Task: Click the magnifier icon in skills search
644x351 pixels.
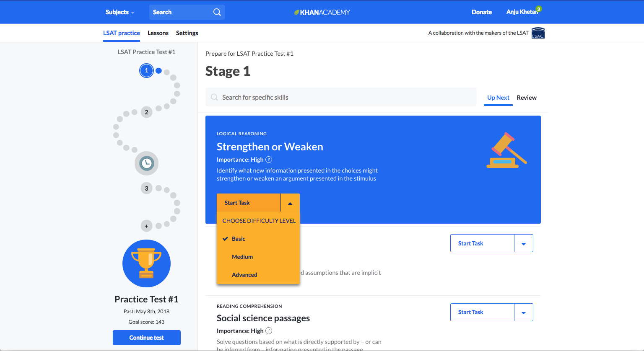Action: [x=214, y=97]
